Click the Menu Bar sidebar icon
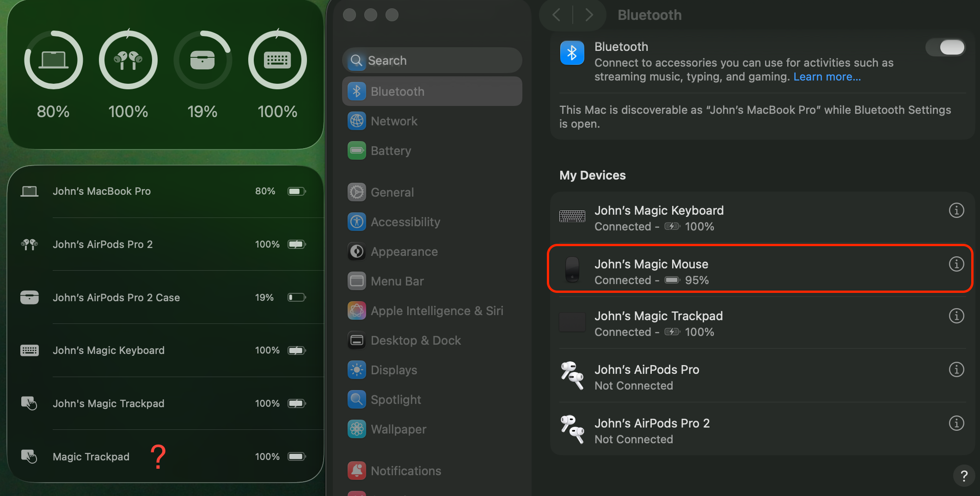This screenshot has height=496, width=980. tap(356, 281)
